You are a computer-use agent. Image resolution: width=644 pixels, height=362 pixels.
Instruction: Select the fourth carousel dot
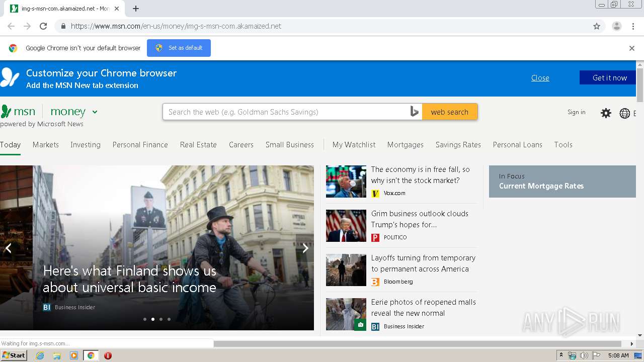pos(169,319)
